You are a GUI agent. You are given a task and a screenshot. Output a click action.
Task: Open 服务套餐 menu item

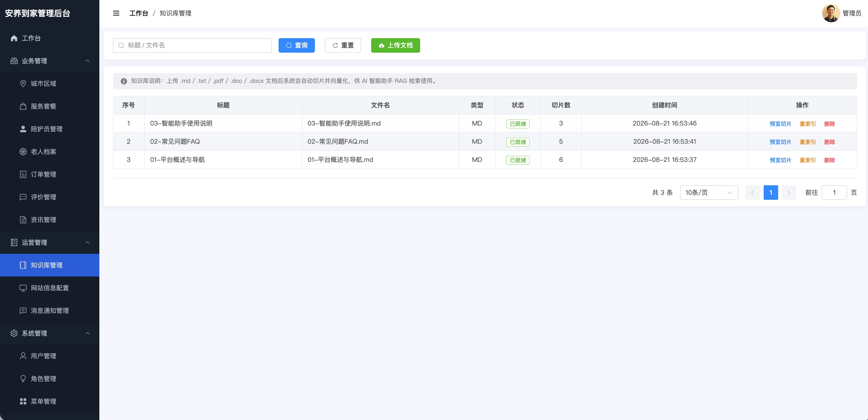pos(49,106)
